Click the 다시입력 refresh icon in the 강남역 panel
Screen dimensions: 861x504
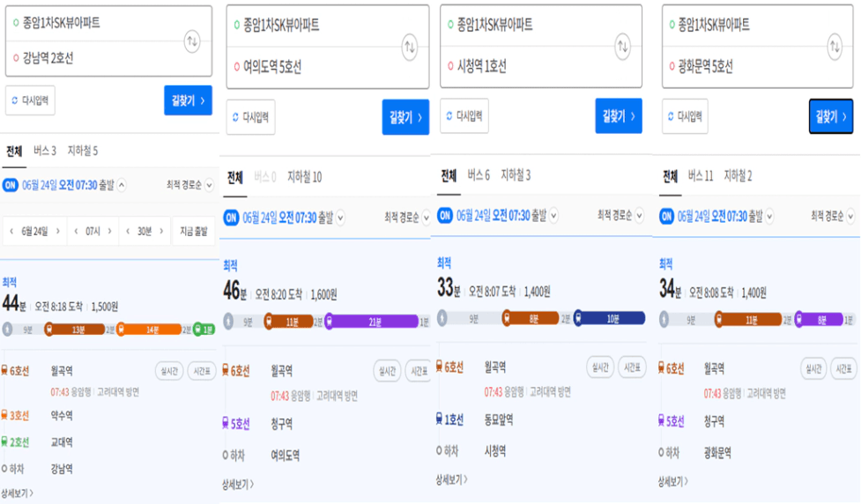point(15,100)
